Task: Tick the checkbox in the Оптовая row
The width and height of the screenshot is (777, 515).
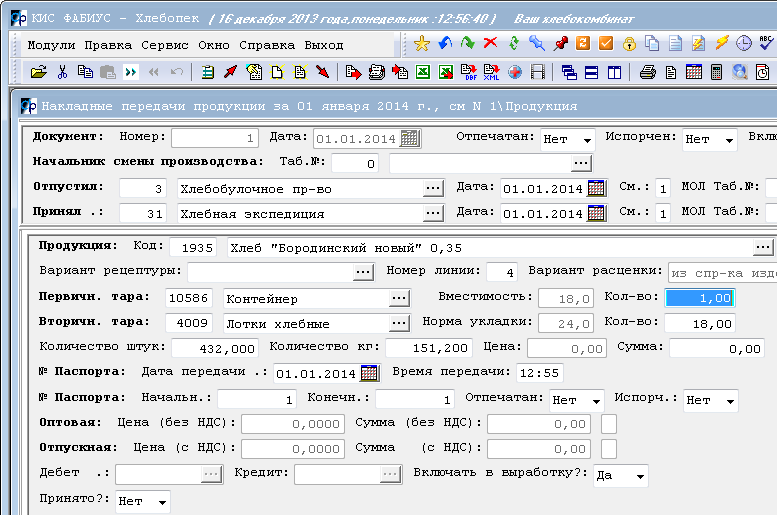Action: click(x=609, y=424)
